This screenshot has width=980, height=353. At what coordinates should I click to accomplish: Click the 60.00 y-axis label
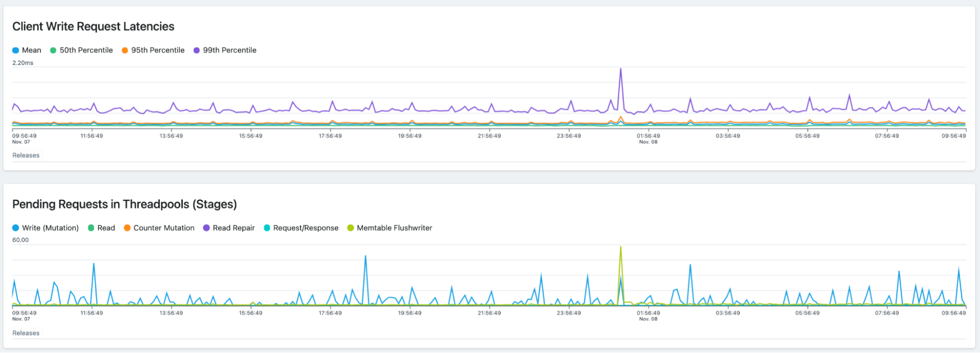click(21, 240)
